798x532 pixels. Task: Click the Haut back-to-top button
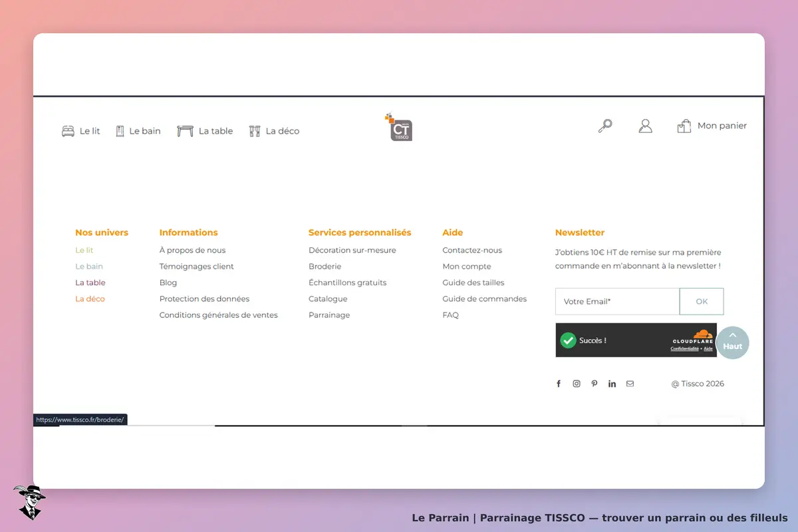tap(733, 342)
